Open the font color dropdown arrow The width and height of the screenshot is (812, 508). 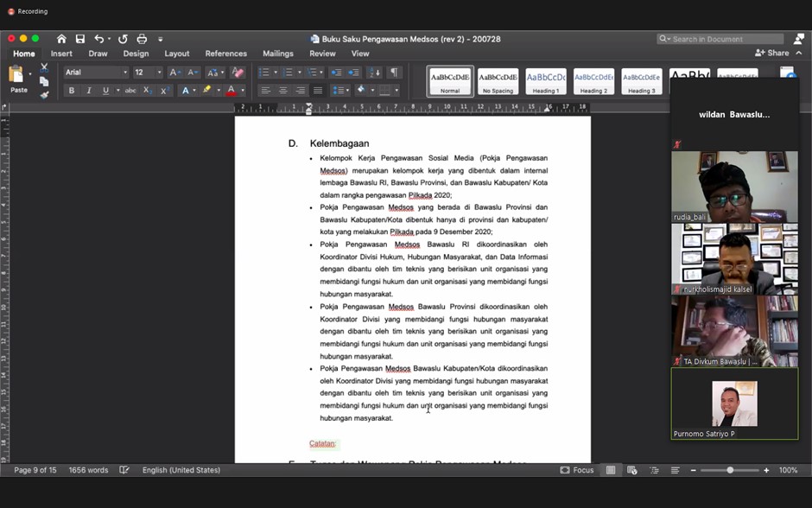pos(241,91)
